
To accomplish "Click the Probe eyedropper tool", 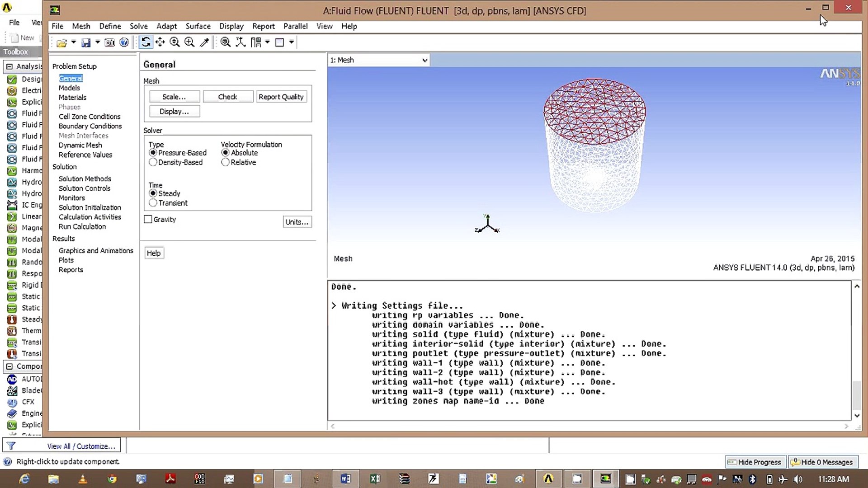I will 204,42.
